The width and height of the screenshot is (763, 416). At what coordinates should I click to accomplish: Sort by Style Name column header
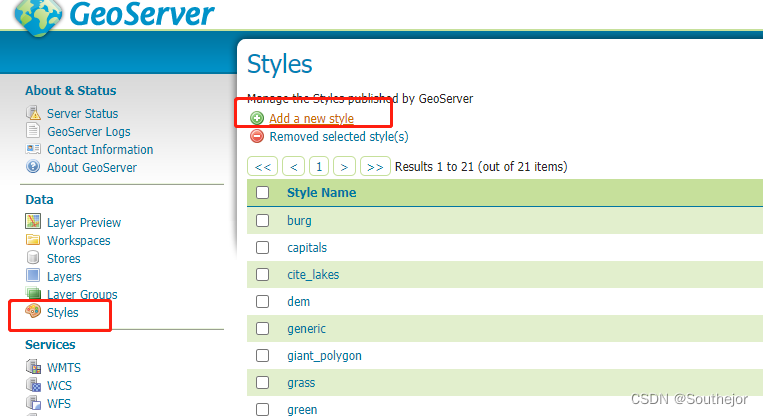click(322, 193)
